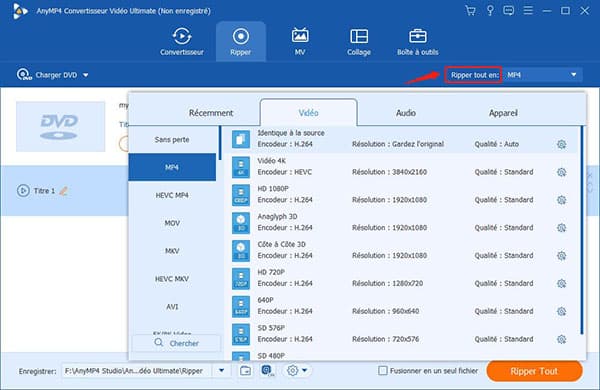The height and width of the screenshot is (390, 600).
Task: Open settings gear for SD 576P
Action: point(561,339)
